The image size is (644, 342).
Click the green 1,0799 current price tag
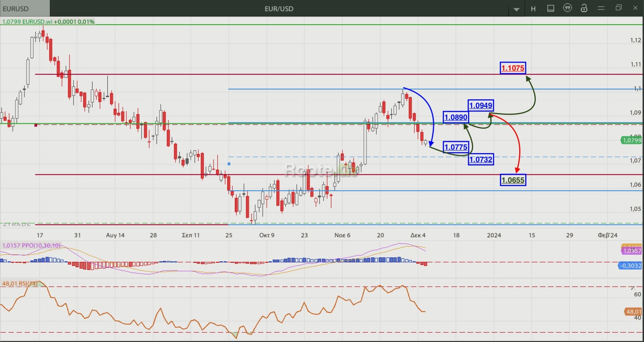pos(632,140)
